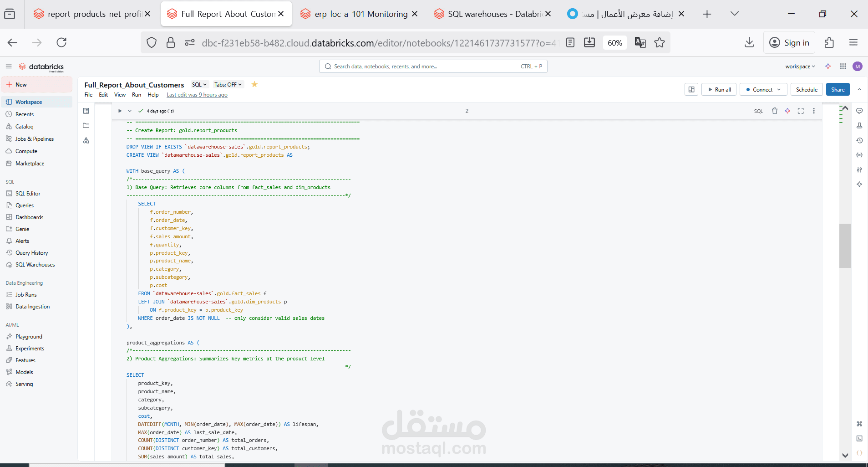Image resolution: width=868 pixels, height=467 pixels.
Task: Open the Firefox reader view icon
Action: click(x=570, y=42)
